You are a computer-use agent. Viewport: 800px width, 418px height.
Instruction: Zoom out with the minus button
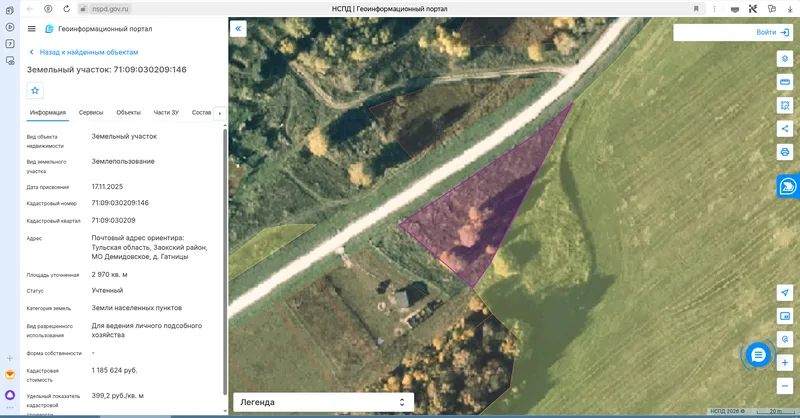click(x=785, y=386)
